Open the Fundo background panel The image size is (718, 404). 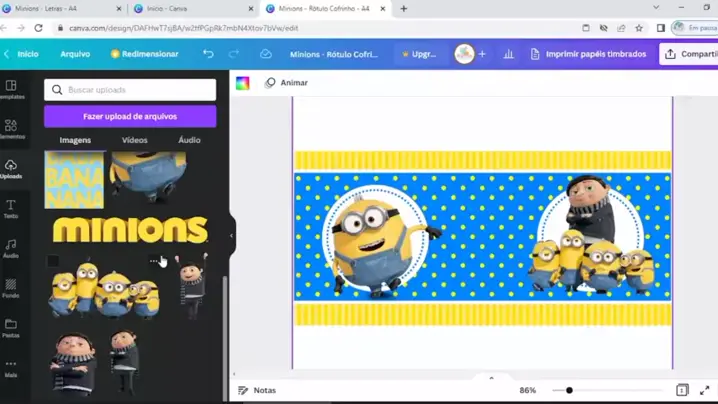11,288
